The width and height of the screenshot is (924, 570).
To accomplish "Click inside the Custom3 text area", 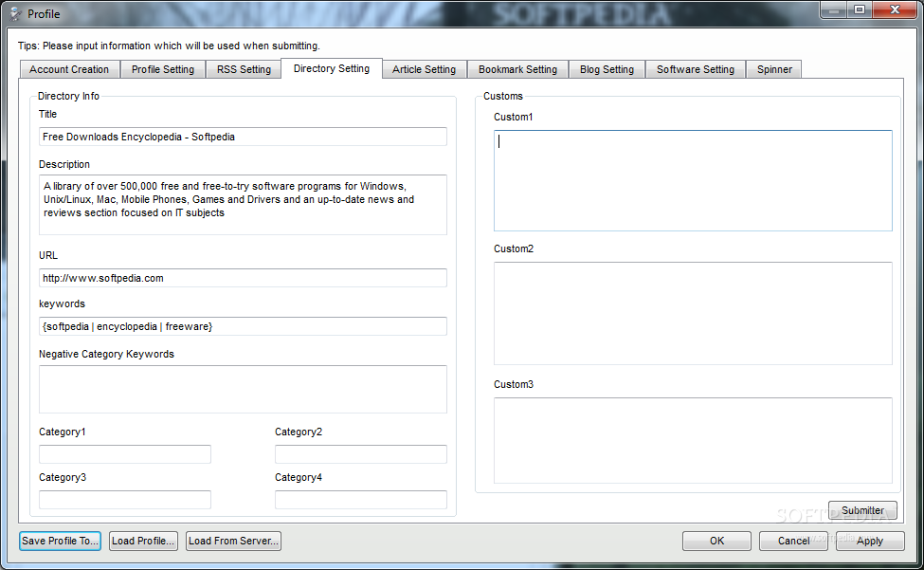I will 693,440.
